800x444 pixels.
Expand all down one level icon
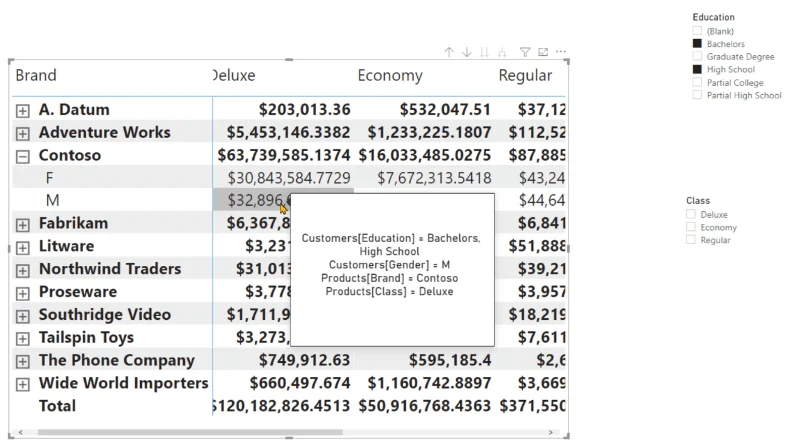[x=502, y=52]
